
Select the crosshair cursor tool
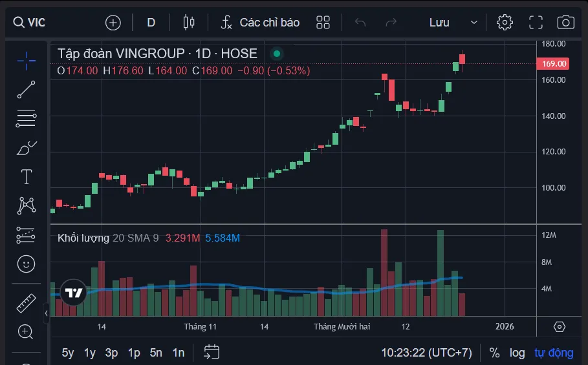click(27, 61)
